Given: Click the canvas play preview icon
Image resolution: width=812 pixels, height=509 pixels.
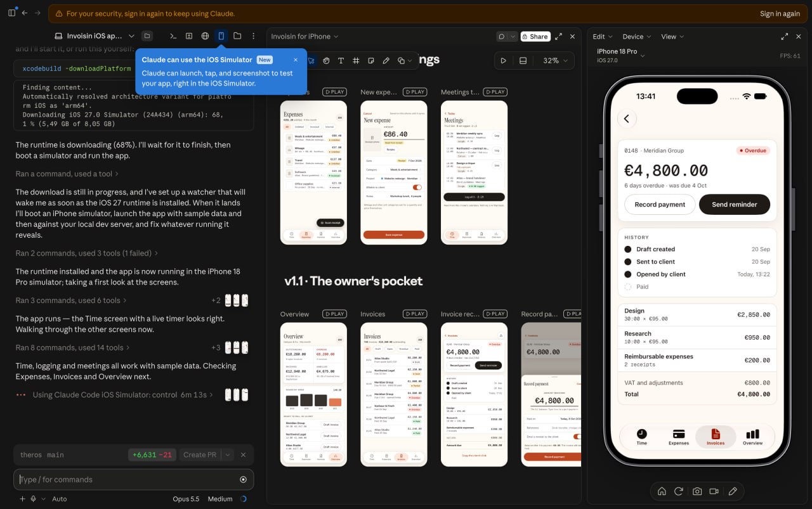Looking at the screenshot, I should coord(504,61).
